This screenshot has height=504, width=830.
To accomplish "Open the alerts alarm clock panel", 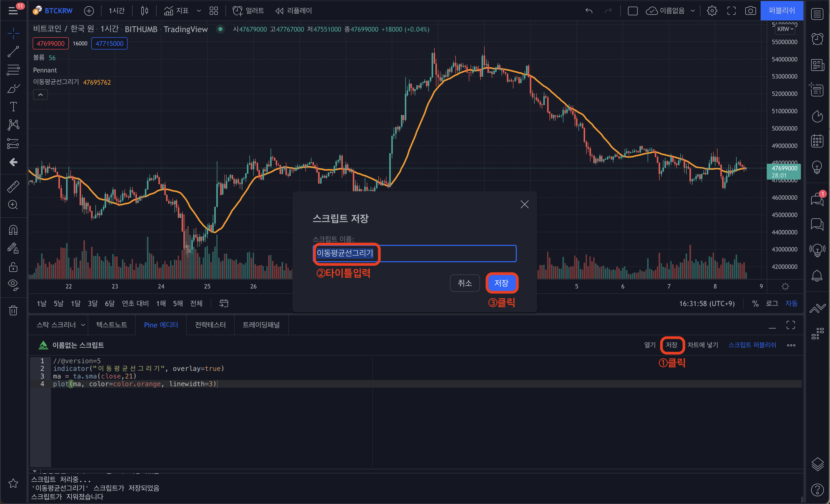I will click(817, 39).
